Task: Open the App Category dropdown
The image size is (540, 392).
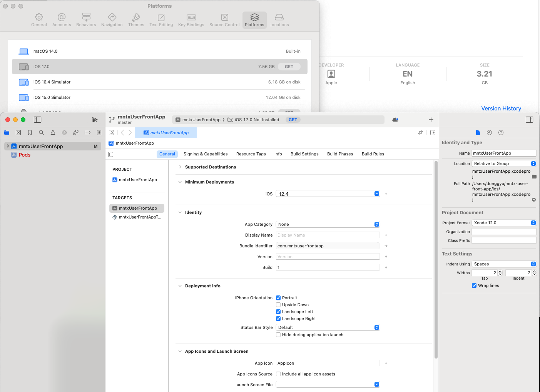Action: (328, 224)
